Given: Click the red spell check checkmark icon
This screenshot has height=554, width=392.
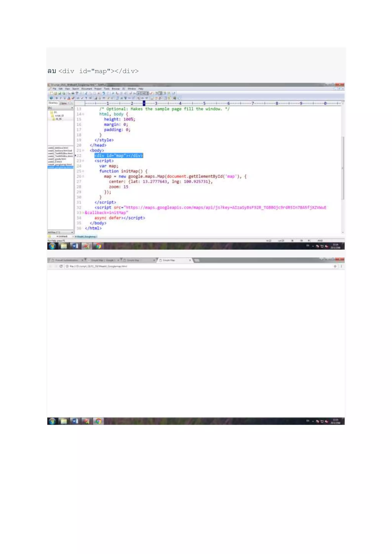Looking at the screenshot, I should [151, 93].
